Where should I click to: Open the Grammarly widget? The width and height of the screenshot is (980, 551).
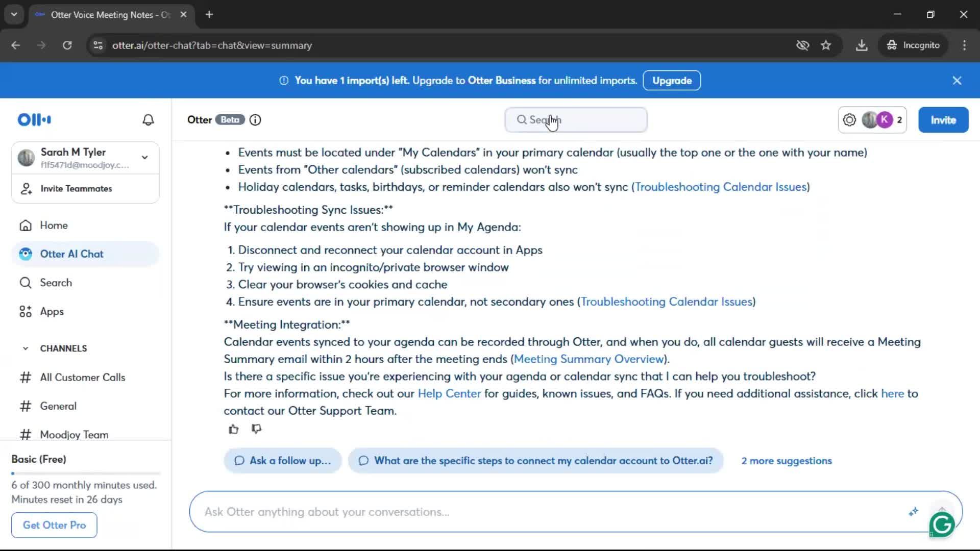[942, 524]
